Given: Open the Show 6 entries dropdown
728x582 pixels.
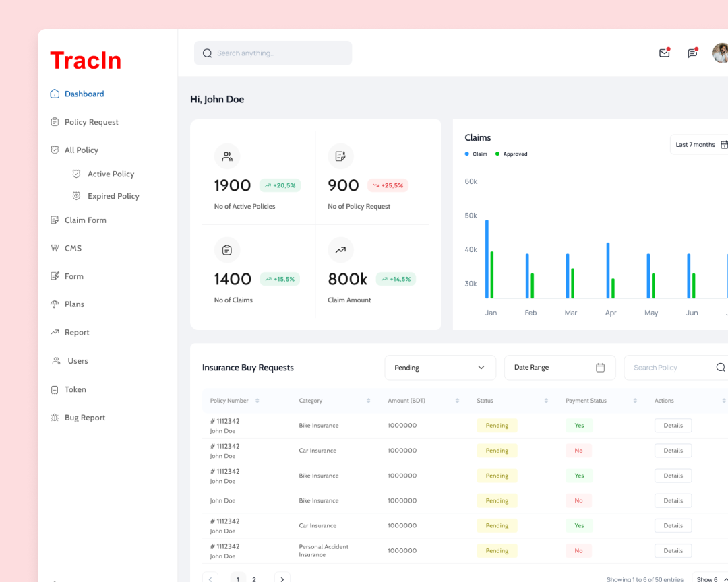Looking at the screenshot, I should pos(710,578).
